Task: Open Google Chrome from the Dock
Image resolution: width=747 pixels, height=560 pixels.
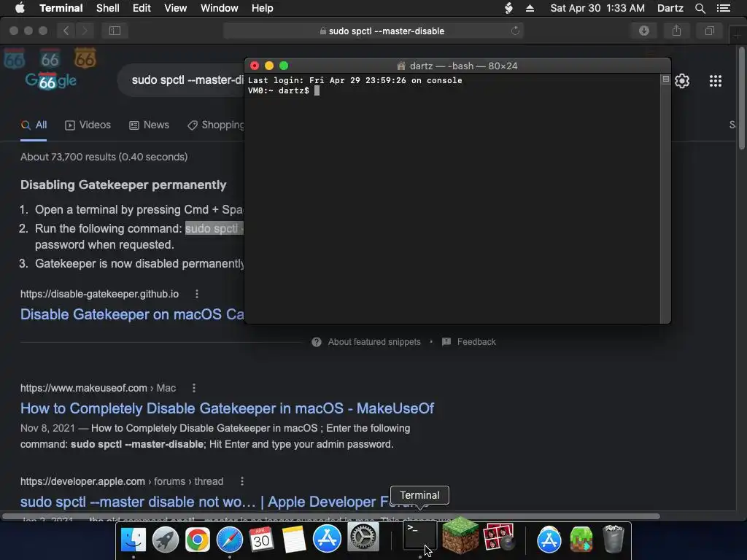Action: tap(197, 540)
